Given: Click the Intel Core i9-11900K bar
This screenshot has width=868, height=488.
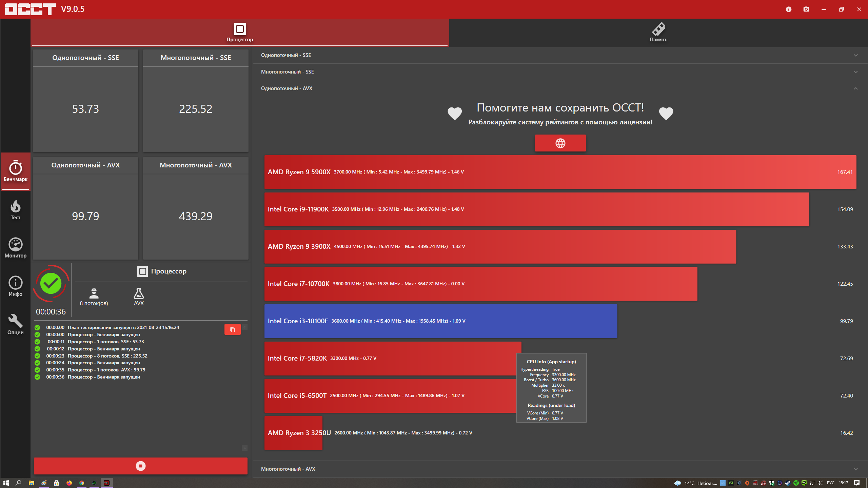Looking at the screenshot, I should point(537,209).
